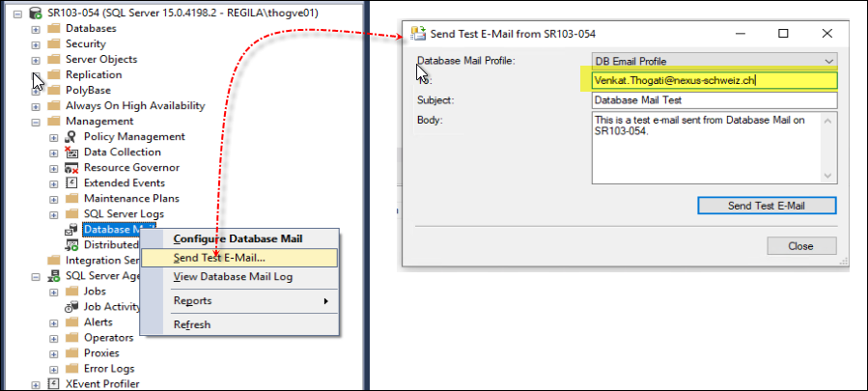Expand the Server Objects node
The width and height of the screenshot is (868, 391).
pyautogui.click(x=36, y=60)
